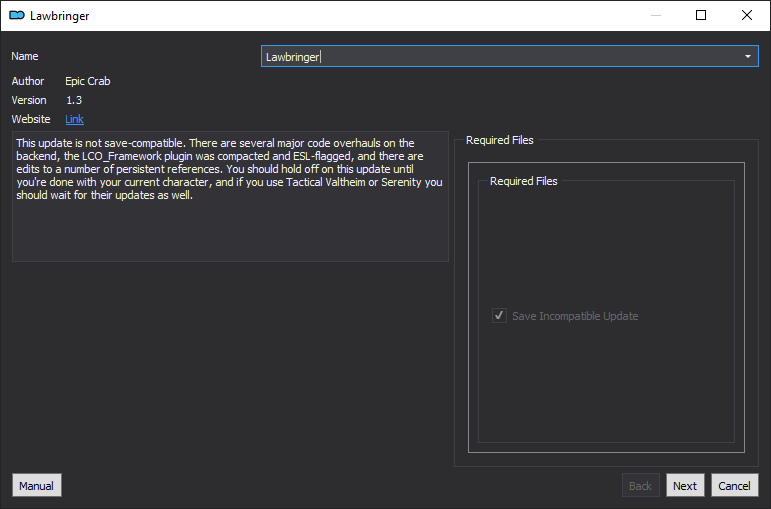Click the Lawbringer title bar text
The width and height of the screenshot is (771, 509).
59,16
